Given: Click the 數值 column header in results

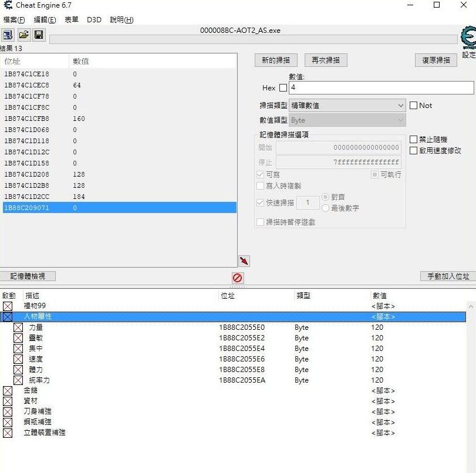Looking at the screenshot, I should click(153, 62).
